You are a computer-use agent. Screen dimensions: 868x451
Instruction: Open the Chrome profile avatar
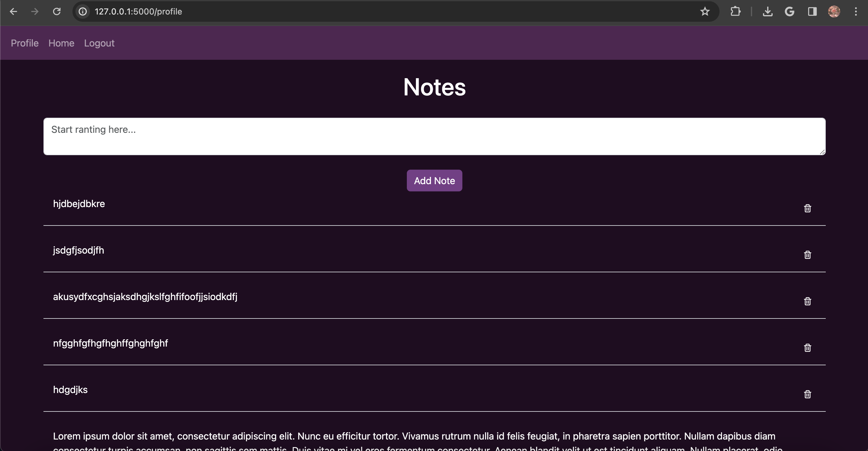[834, 12]
